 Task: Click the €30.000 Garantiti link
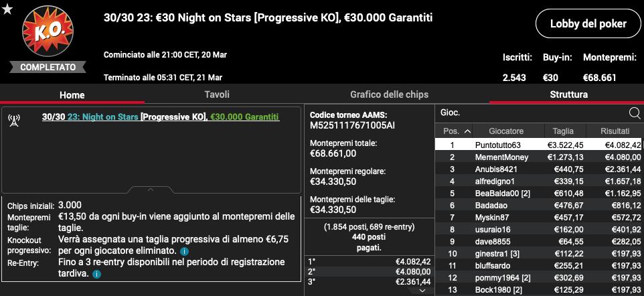244,117
